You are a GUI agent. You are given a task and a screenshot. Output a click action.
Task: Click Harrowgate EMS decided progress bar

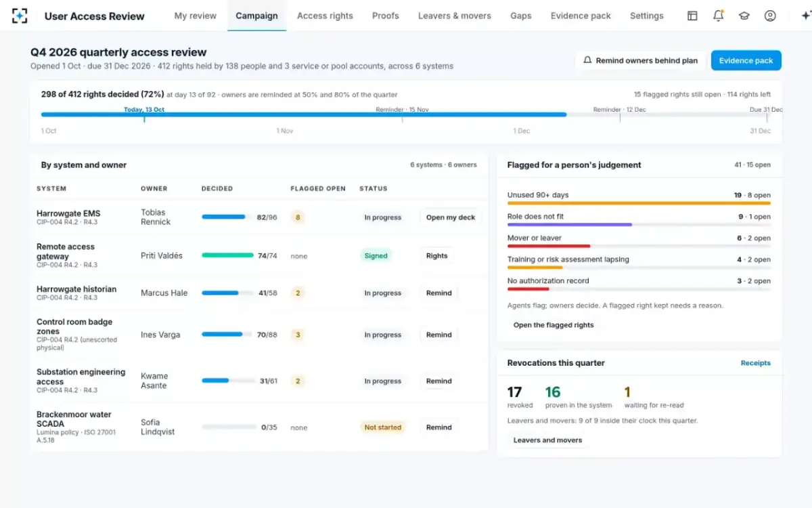[226, 217]
